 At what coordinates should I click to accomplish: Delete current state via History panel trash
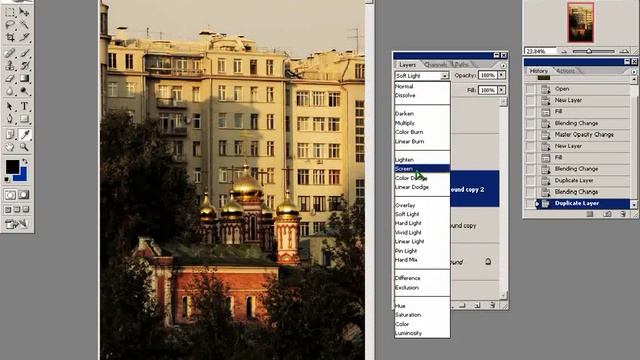click(622, 214)
